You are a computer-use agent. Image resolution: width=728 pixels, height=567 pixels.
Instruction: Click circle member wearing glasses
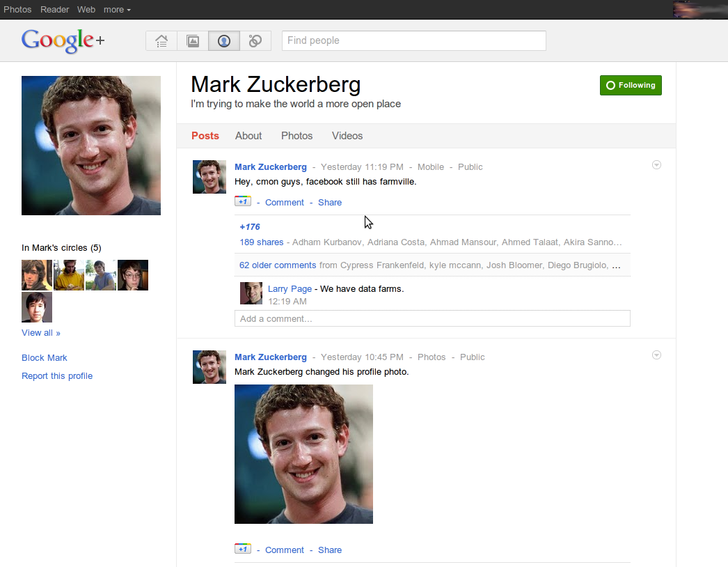[133, 275]
